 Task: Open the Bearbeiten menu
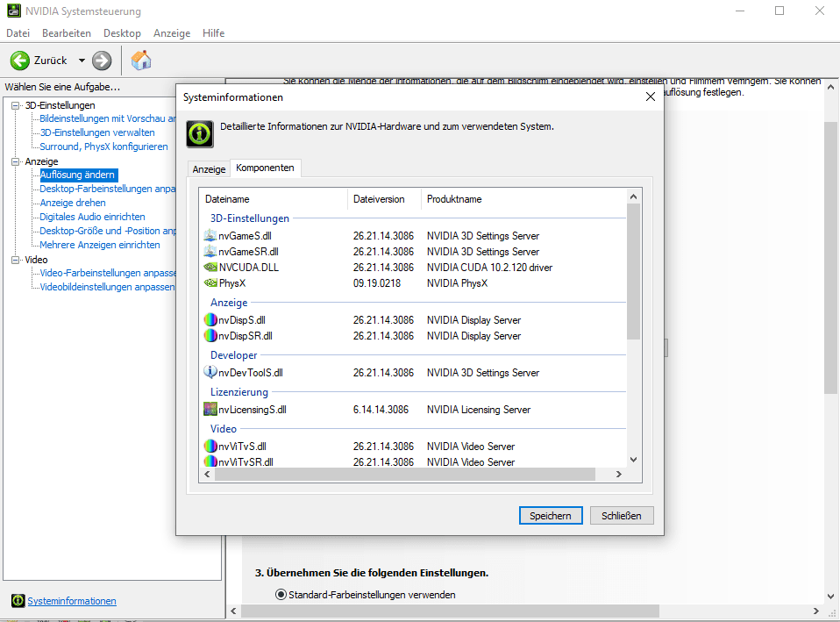(x=67, y=33)
